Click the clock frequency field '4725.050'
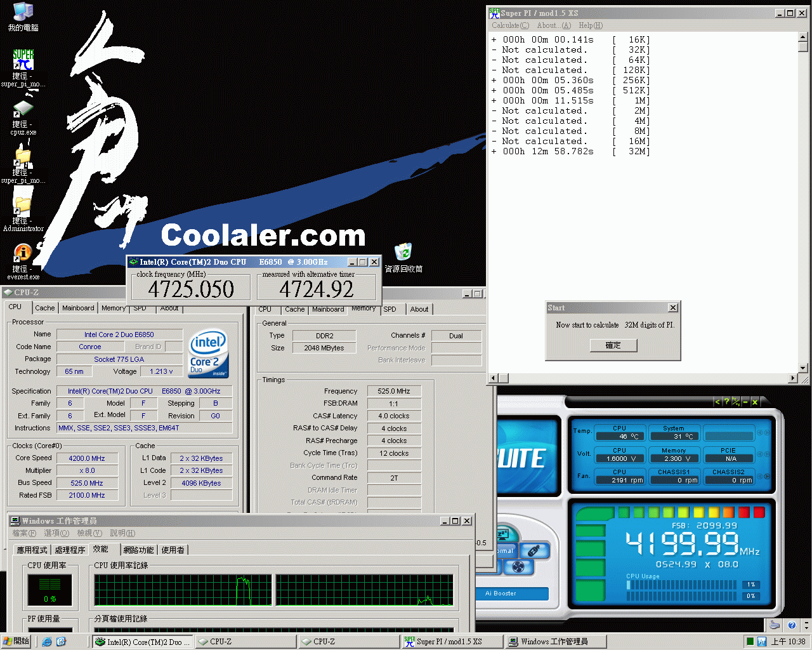The image size is (812, 650). 191,289
